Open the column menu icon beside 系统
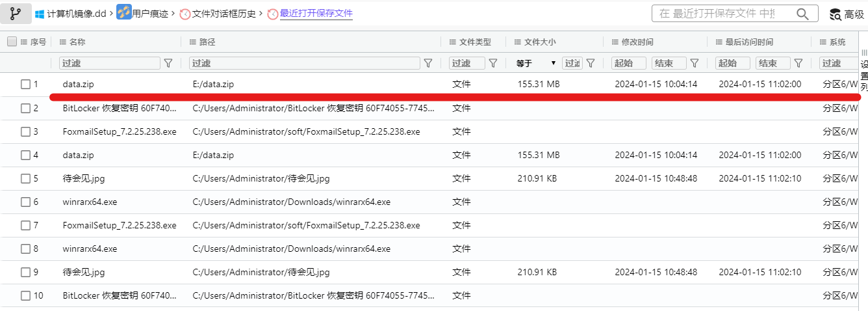The width and height of the screenshot is (868, 311). click(823, 42)
